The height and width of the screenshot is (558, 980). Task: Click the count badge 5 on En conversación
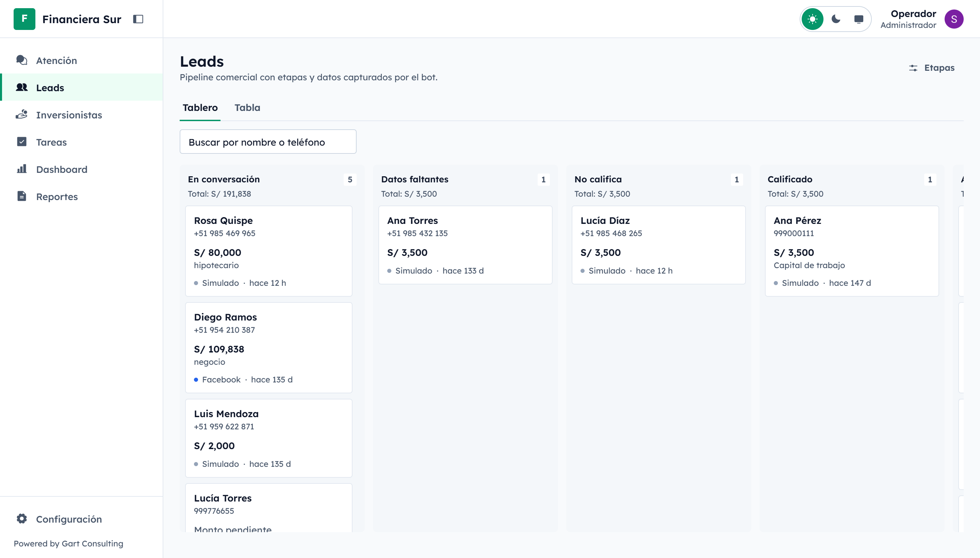[350, 179]
